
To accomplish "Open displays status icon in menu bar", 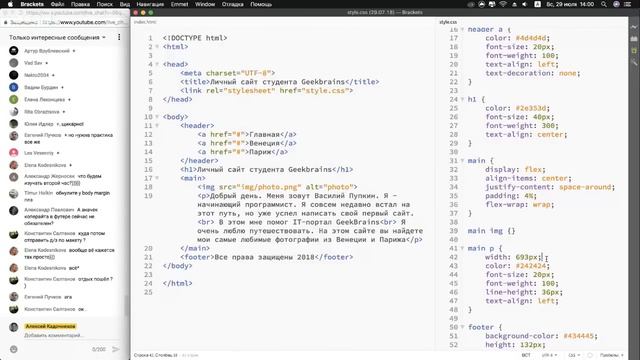I will pos(492,4).
